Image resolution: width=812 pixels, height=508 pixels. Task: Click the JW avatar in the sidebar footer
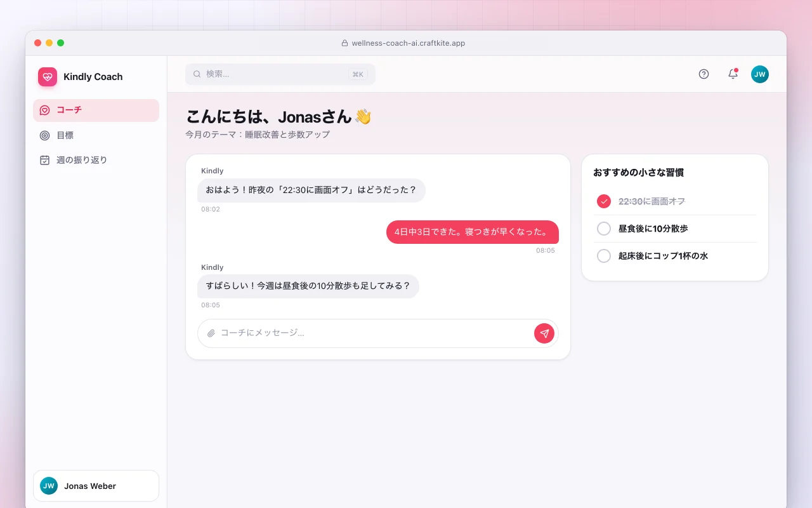pos(49,486)
